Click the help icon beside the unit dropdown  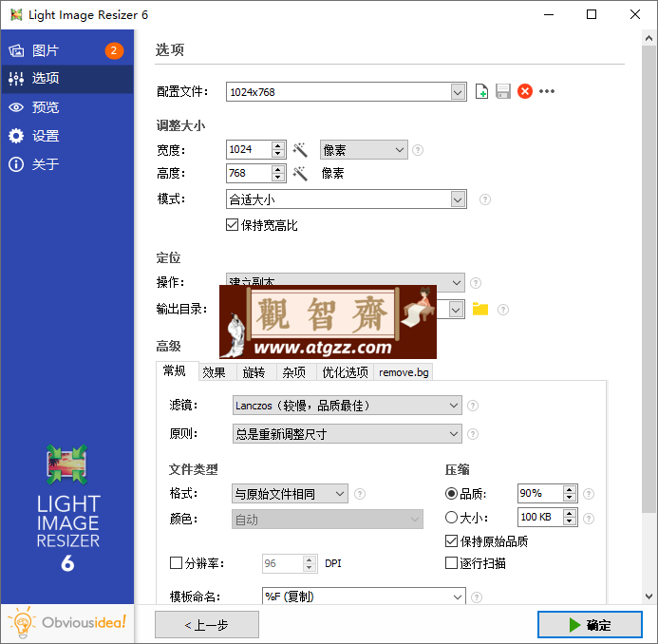click(418, 150)
